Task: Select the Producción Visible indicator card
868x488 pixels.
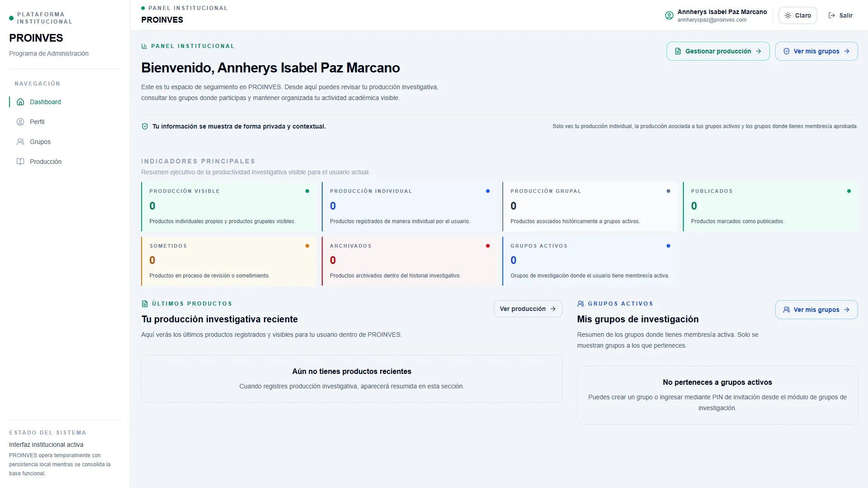Action: [228, 207]
